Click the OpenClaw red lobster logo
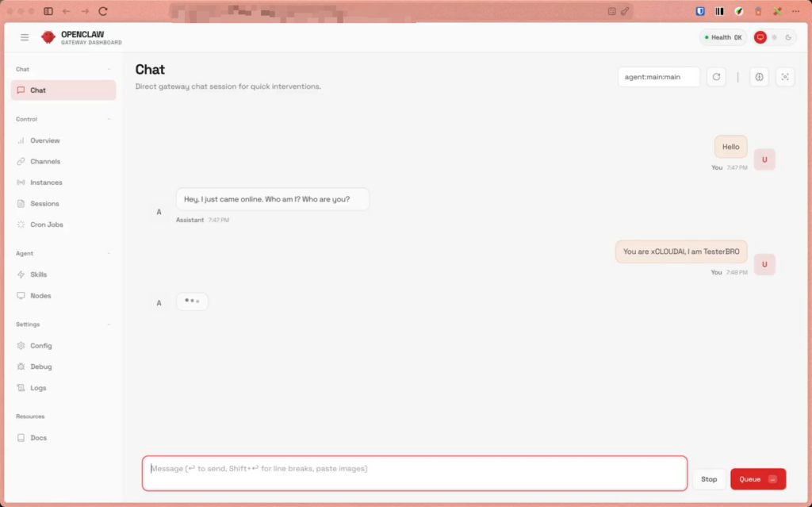Screen dimensions: 812x507 pyautogui.click(x=48, y=37)
